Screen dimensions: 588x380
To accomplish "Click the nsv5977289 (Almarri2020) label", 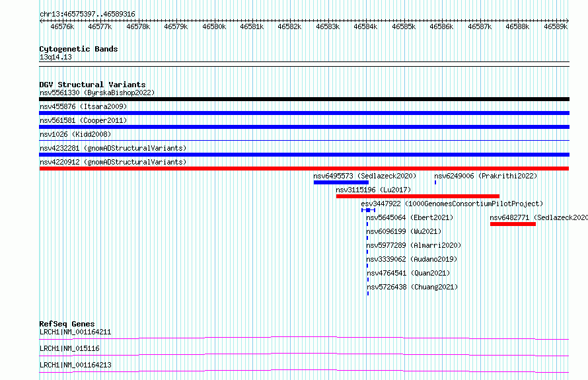I will click(414, 245).
